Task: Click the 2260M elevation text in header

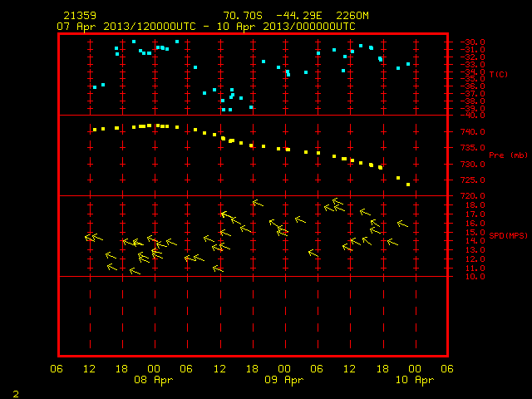Action: (352, 16)
